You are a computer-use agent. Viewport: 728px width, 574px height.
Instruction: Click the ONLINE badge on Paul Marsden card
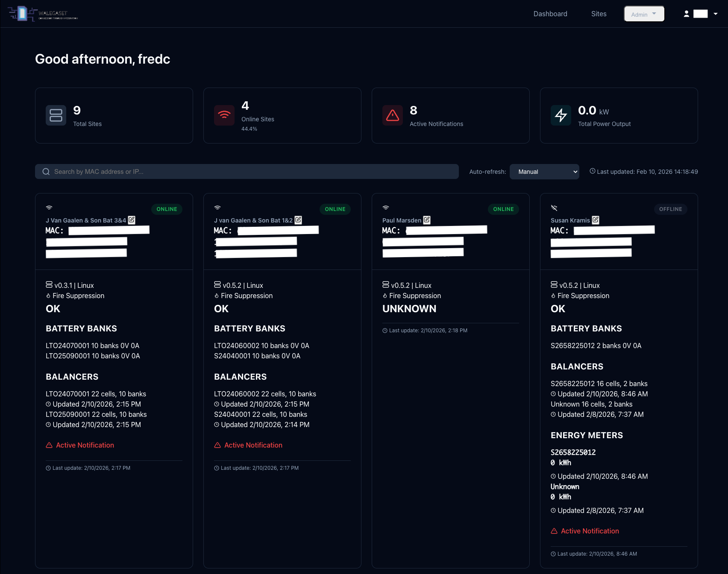503,209
